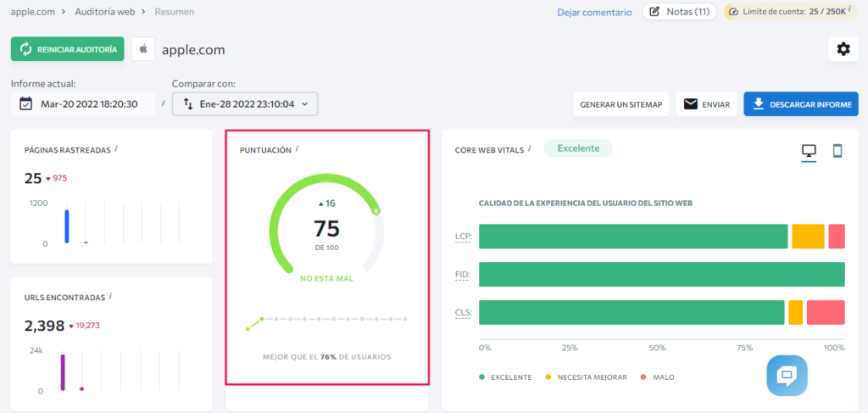This screenshot has width=868, height=413.
Task: Click current report date Mar-20 2022 field
Action: point(83,103)
